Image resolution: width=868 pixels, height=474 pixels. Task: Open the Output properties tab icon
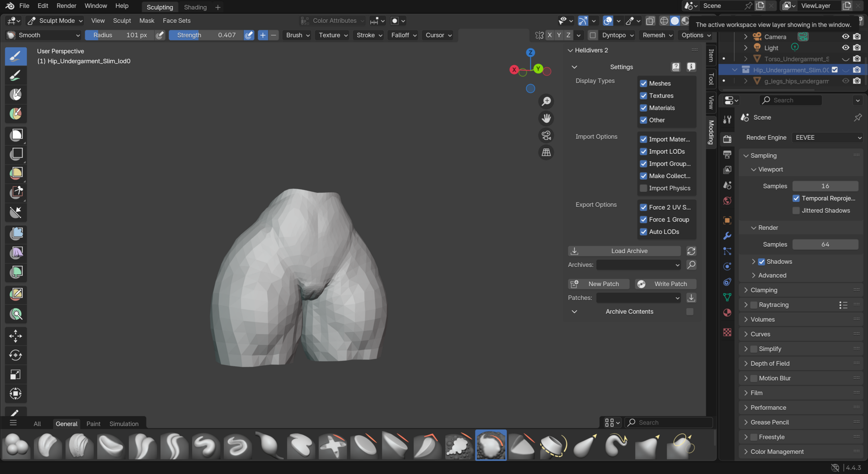point(727,155)
